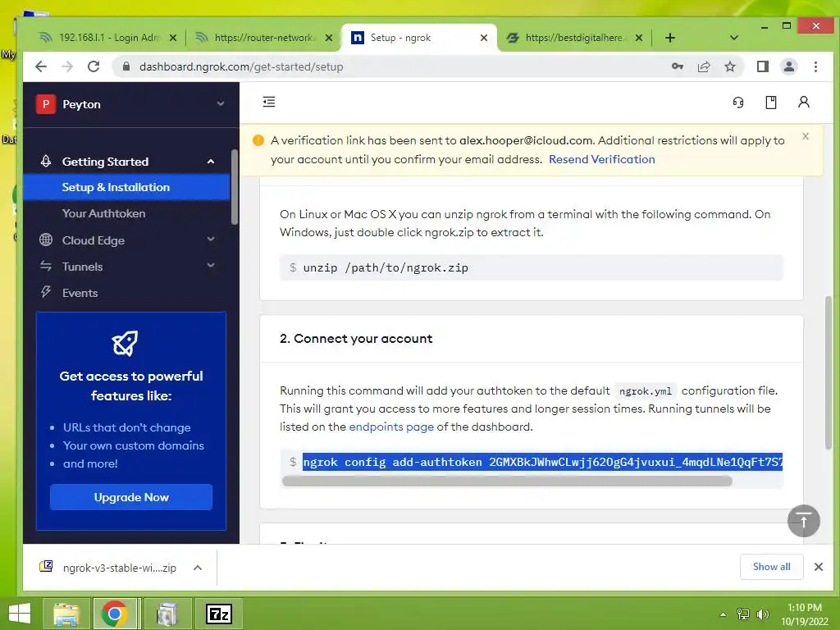Click the Resend Verification link
This screenshot has height=630, width=840.
click(x=601, y=159)
